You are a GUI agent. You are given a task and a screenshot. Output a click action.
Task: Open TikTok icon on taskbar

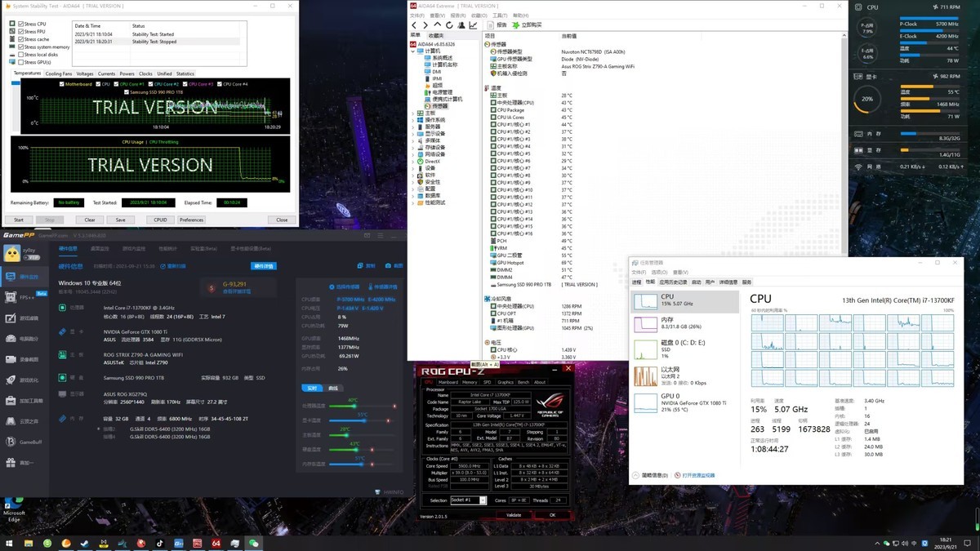(160, 543)
